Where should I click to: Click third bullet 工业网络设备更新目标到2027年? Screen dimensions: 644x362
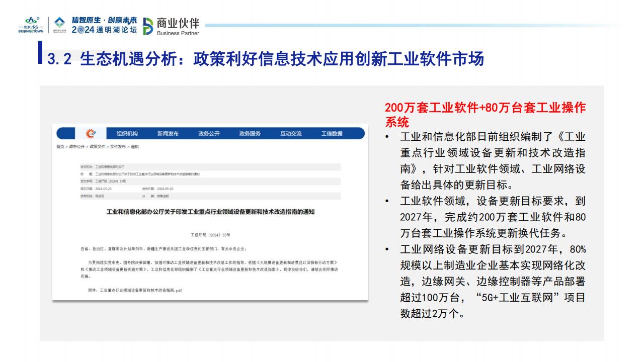coord(493,281)
